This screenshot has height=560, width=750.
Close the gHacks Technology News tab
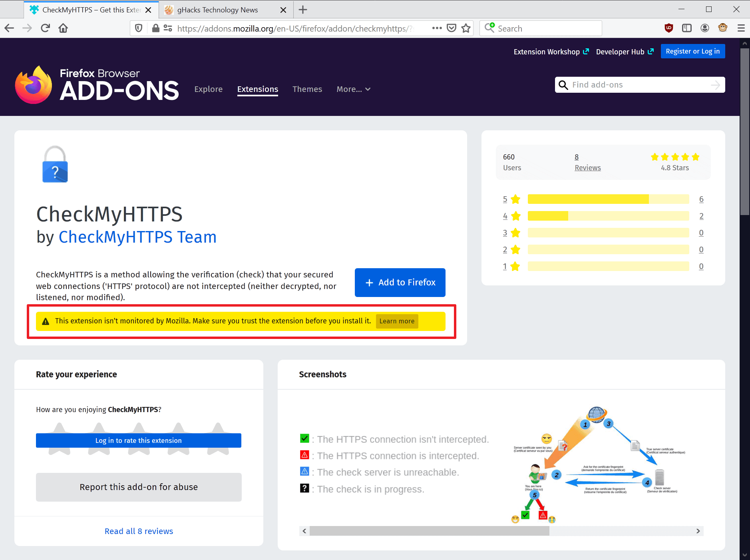pos(283,10)
